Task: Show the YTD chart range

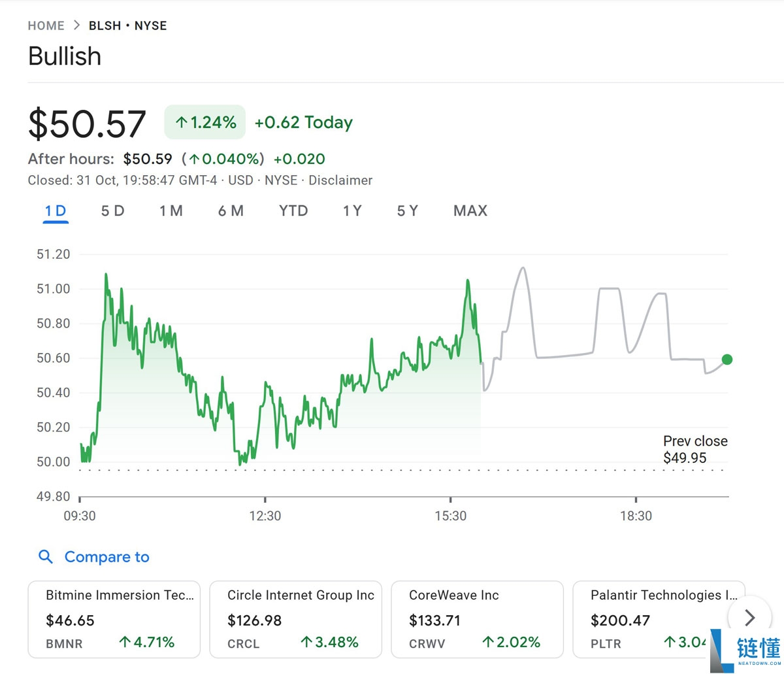Action: pos(293,211)
